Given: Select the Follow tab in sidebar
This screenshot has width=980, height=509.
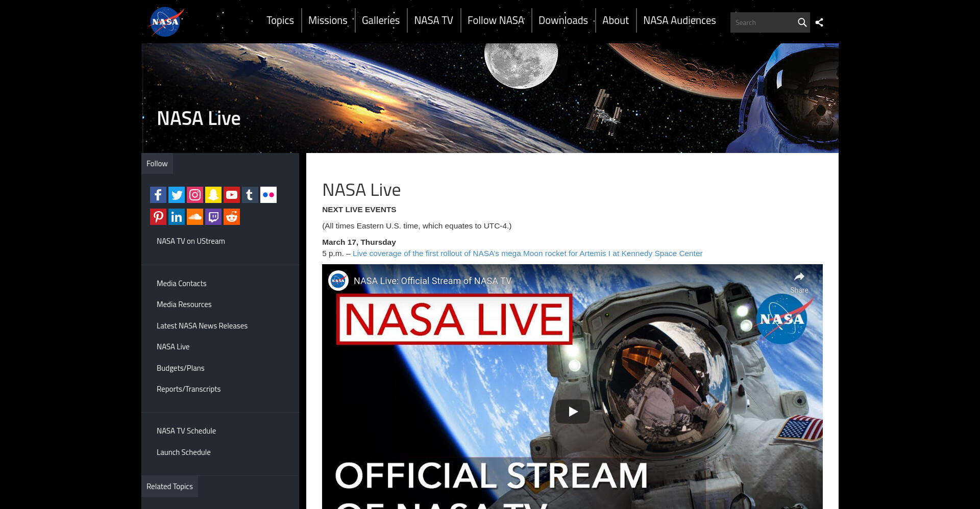Looking at the screenshot, I should tap(157, 164).
